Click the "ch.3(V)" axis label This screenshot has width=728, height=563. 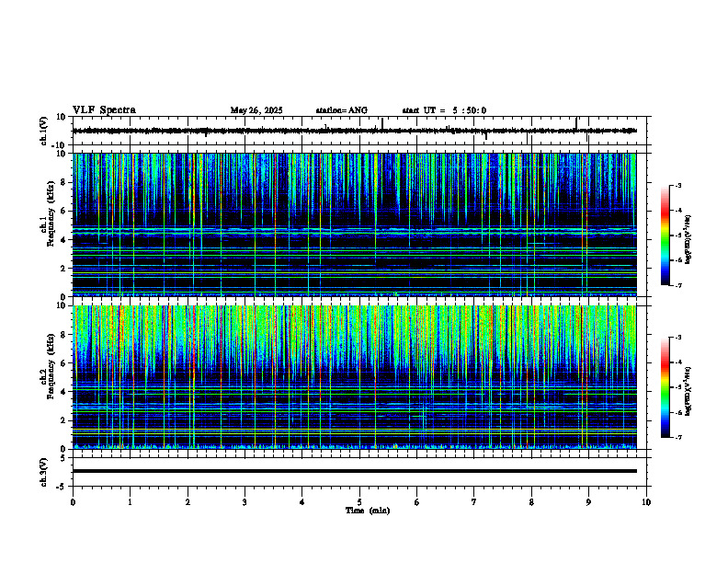point(43,472)
